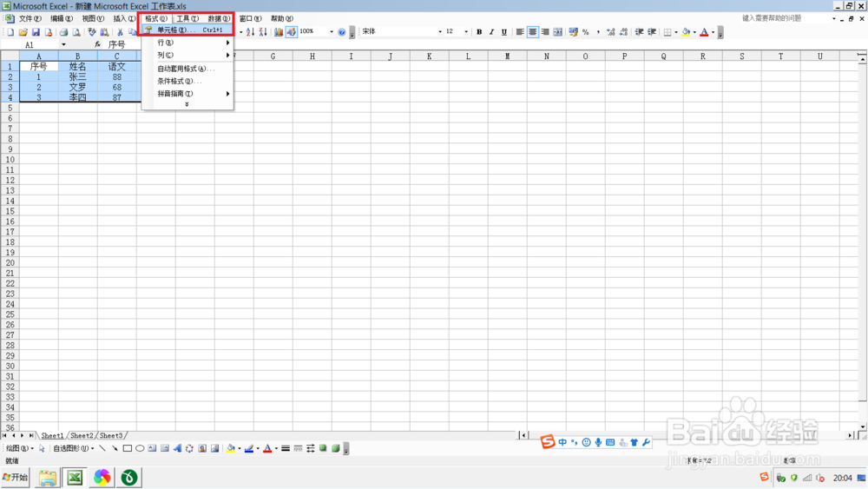The height and width of the screenshot is (489, 868).
Task: Switch to the Sheet2 tab
Action: point(82,436)
